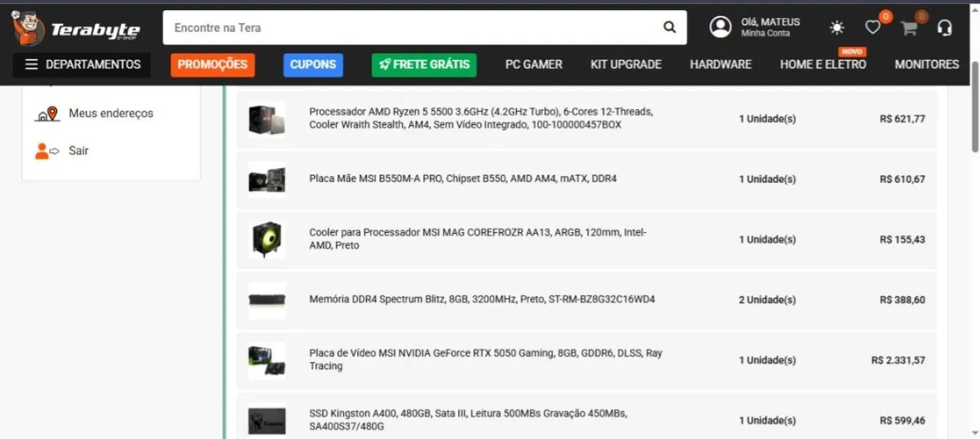The image size is (980, 439).
Task: Click the '2 Unidade(s)' quantity text
Action: tap(767, 300)
